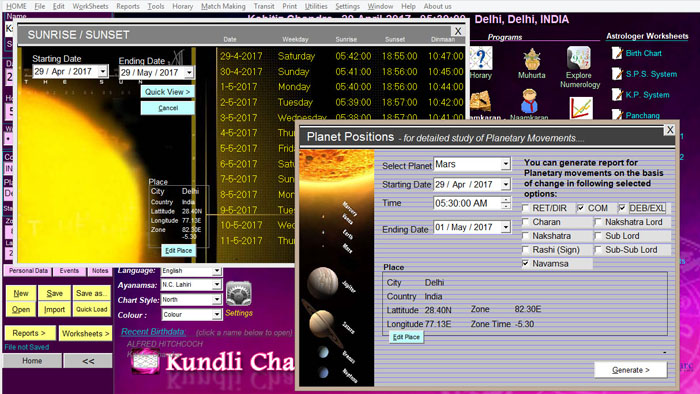Switch to the Events tab
Image resolution: width=700 pixels, height=394 pixels.
click(x=69, y=270)
